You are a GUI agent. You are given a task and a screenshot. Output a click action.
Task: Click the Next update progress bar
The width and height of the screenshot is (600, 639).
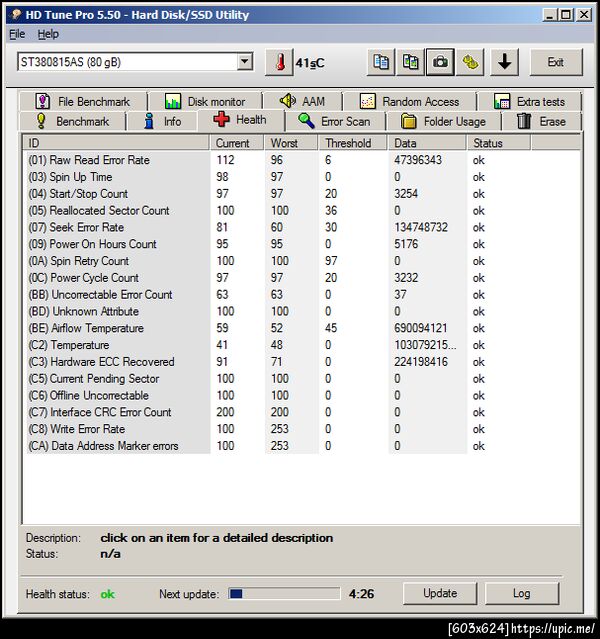pyautogui.click(x=284, y=594)
